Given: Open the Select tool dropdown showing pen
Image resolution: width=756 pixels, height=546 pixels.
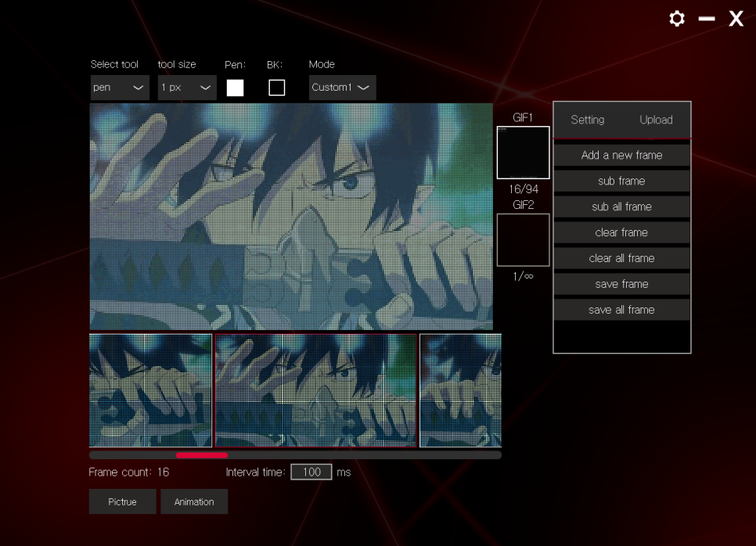Looking at the screenshot, I should pos(120,88).
